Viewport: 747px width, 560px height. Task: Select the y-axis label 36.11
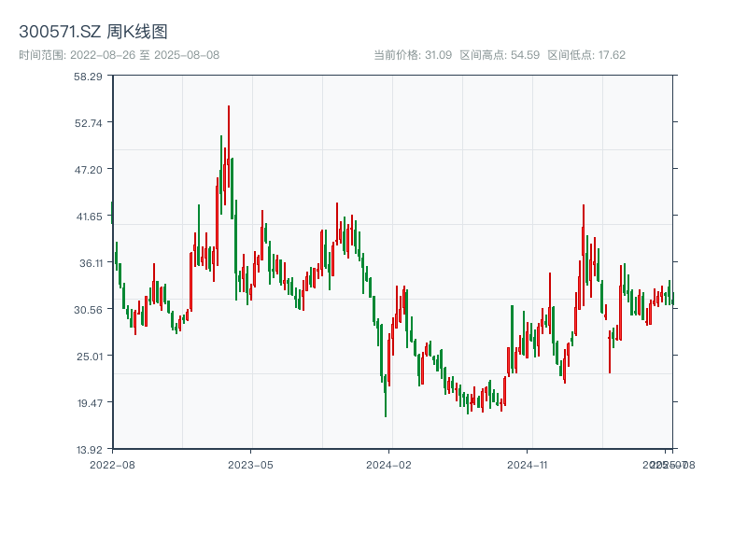pyautogui.click(x=91, y=263)
